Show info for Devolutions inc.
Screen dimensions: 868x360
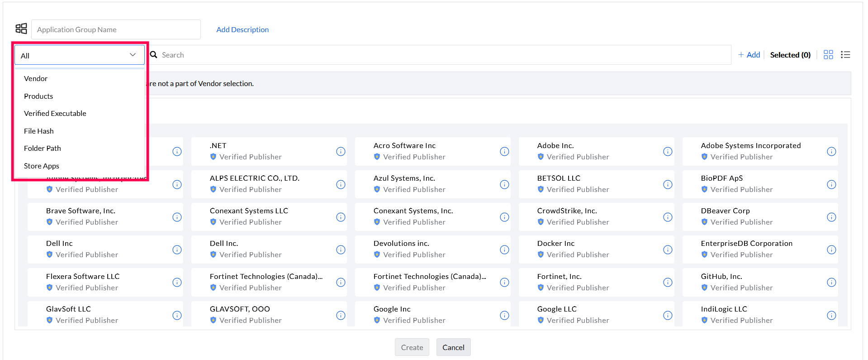[x=504, y=250]
